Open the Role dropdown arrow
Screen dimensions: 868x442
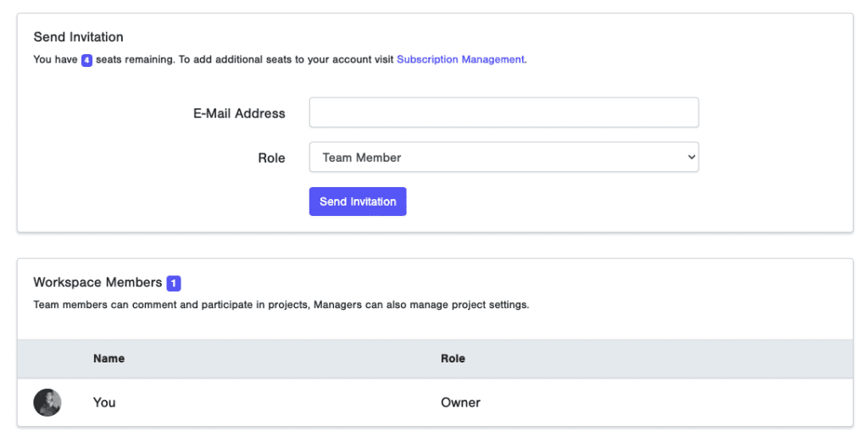692,157
